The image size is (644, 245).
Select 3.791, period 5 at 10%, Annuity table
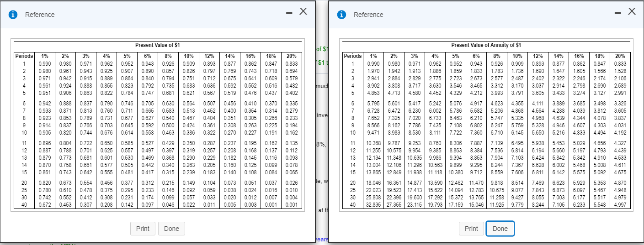[517, 94]
